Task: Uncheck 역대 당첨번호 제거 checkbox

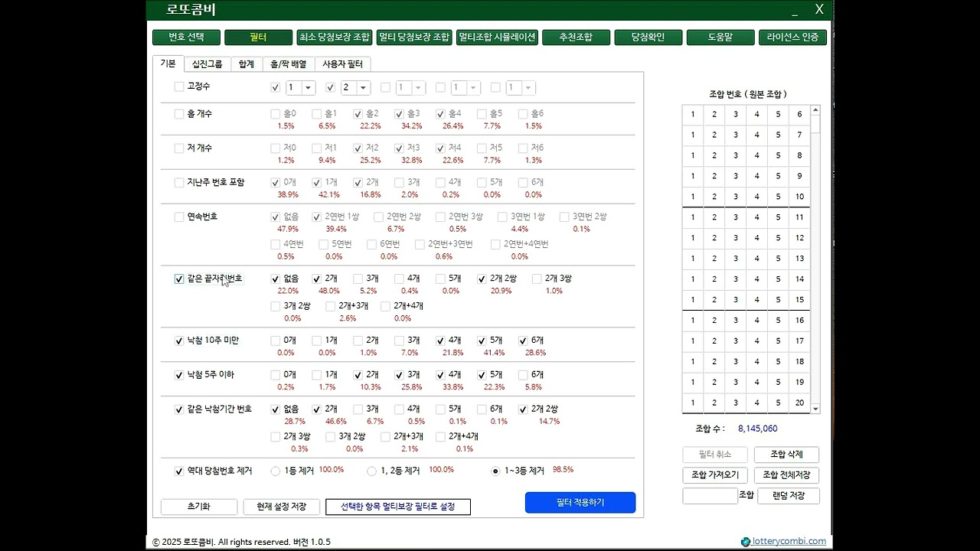Action: click(x=179, y=471)
